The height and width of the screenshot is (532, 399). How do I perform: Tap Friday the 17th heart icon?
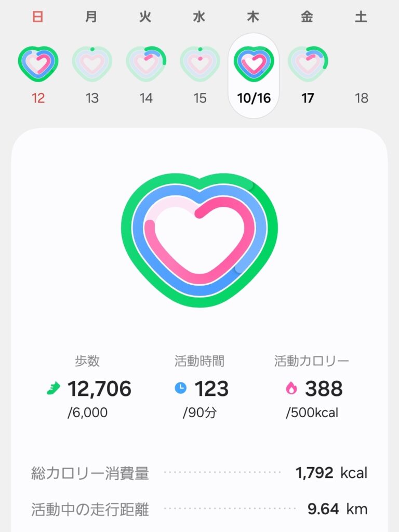(308, 63)
